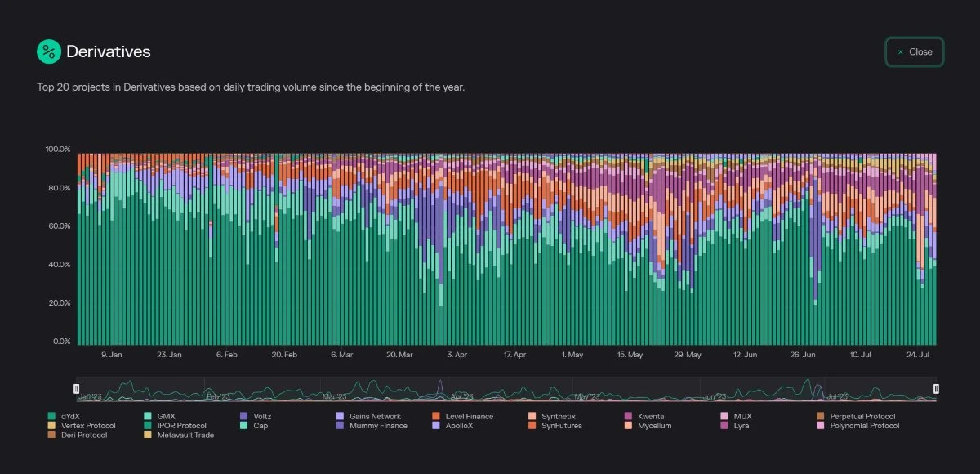This screenshot has width=980, height=474.
Task: Hide the Polynomial Protocol series
Action: point(864,426)
